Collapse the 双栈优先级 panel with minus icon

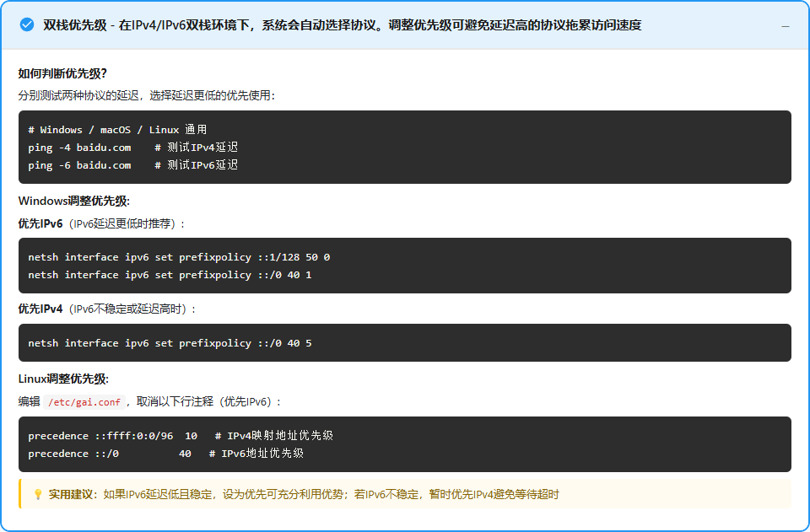click(785, 26)
